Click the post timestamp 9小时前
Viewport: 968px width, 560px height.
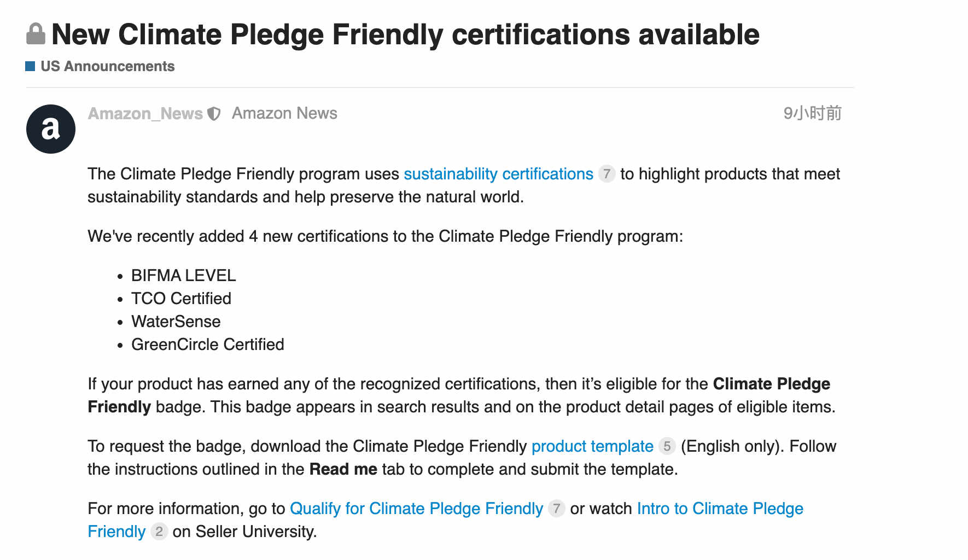(x=812, y=113)
